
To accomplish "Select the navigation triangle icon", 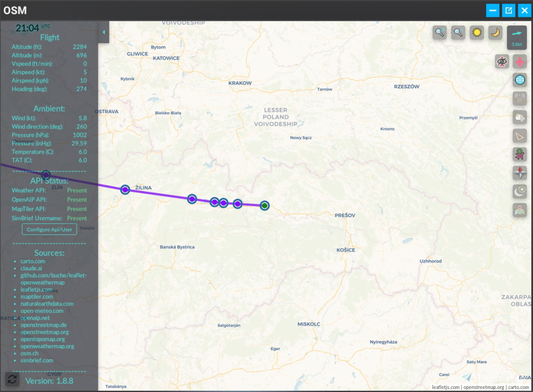I will 519,136.
